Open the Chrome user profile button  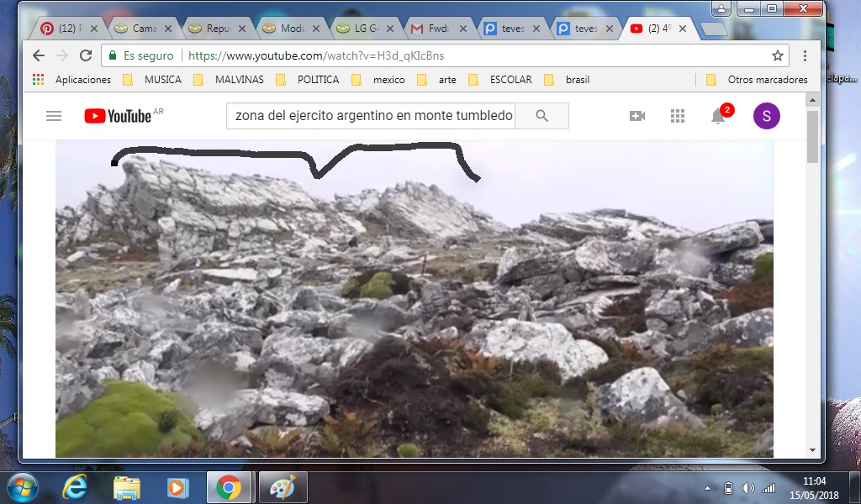point(721,8)
